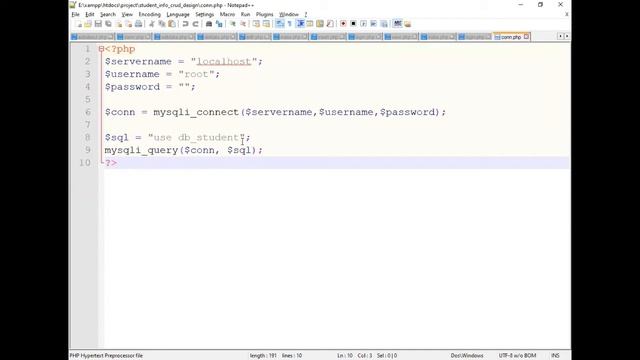Click the INS status bar indicator
The height and width of the screenshot is (360, 640).
coord(555,356)
